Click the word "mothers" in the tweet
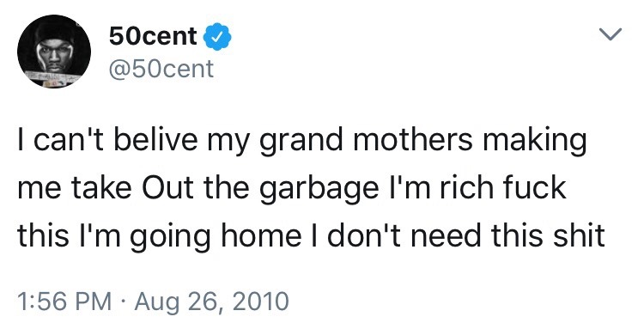Screen dimensions: 644x329 413,140
